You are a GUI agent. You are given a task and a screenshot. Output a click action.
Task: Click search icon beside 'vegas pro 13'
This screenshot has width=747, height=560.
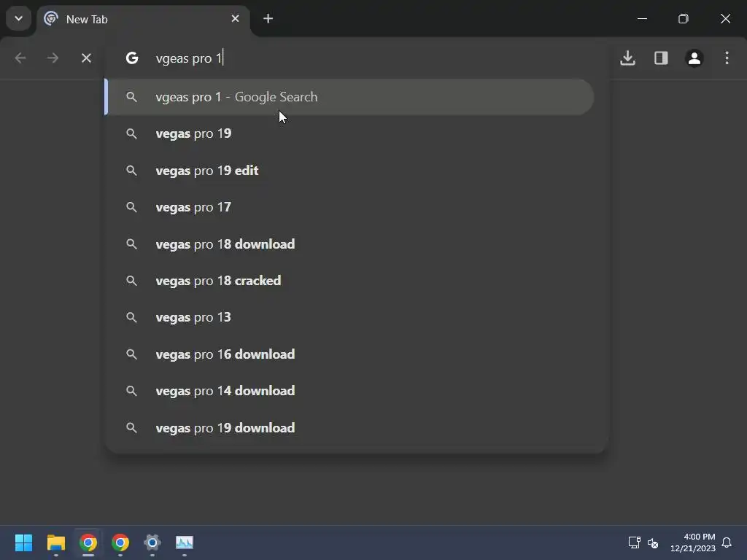click(131, 318)
